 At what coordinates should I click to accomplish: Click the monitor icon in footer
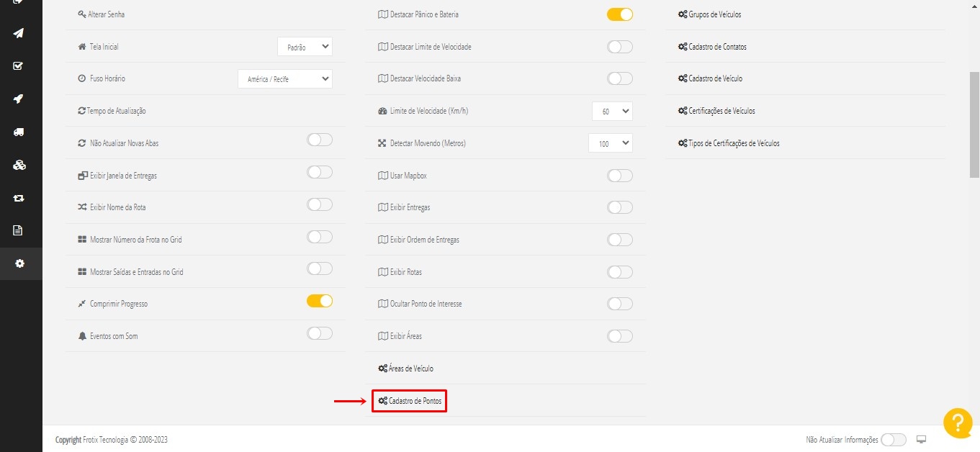921,439
